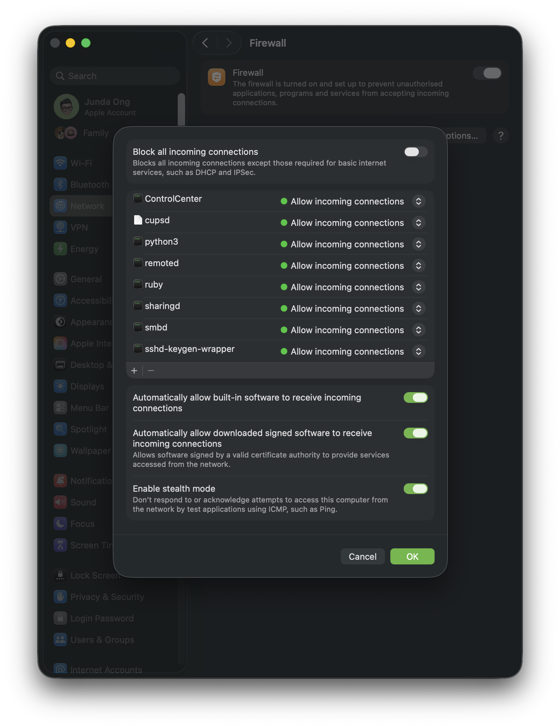Click the Search field in the sidebar
Screen dimensions: 560x728
coord(115,76)
